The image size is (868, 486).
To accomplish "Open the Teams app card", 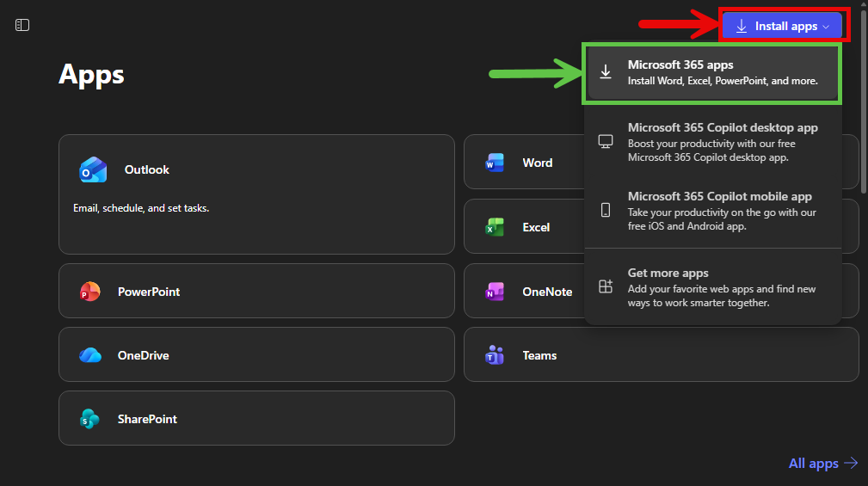I will coord(661,354).
